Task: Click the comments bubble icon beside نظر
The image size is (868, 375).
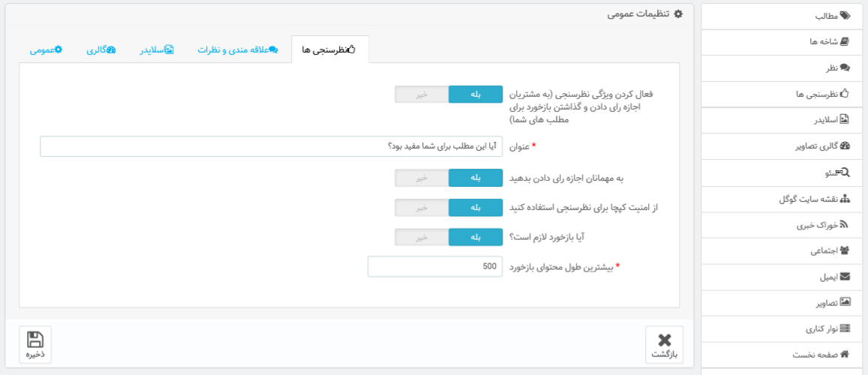Action: (844, 68)
